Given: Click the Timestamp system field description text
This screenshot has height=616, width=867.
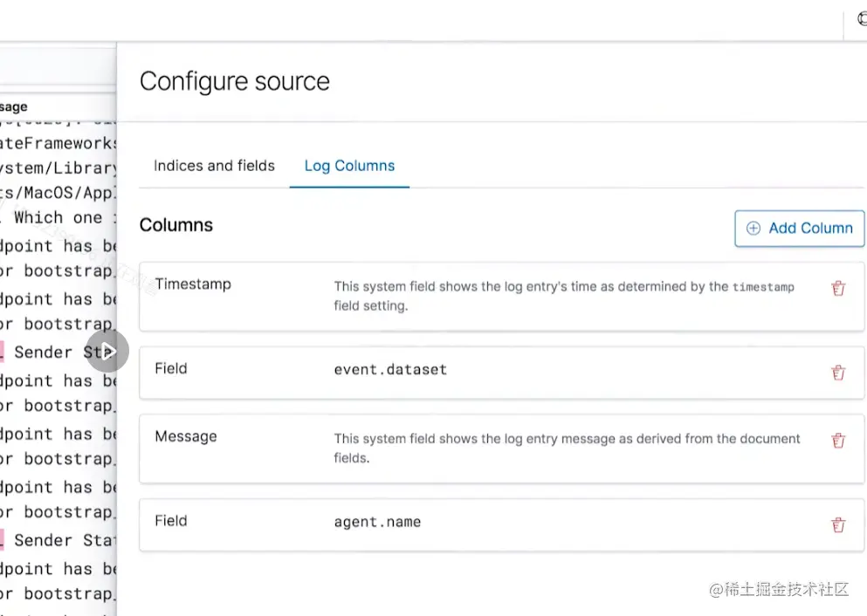Looking at the screenshot, I should [x=564, y=296].
